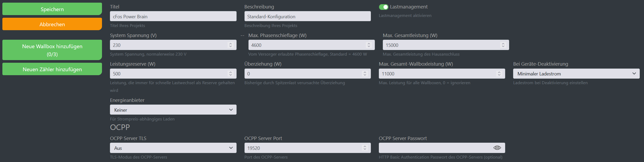Open the OCPP Server TLS mode dropdown
Image resolution: width=644 pixels, height=162 pixels.
[x=173, y=148]
